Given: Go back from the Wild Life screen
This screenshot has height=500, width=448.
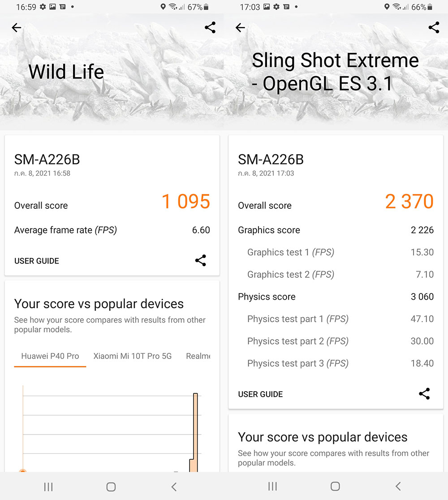Looking at the screenshot, I should 17,28.
